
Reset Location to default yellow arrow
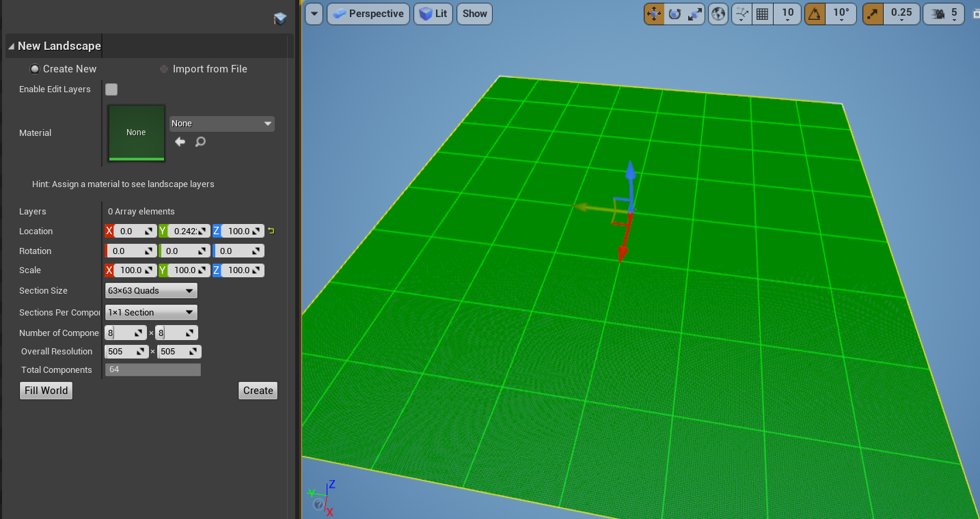pos(271,232)
